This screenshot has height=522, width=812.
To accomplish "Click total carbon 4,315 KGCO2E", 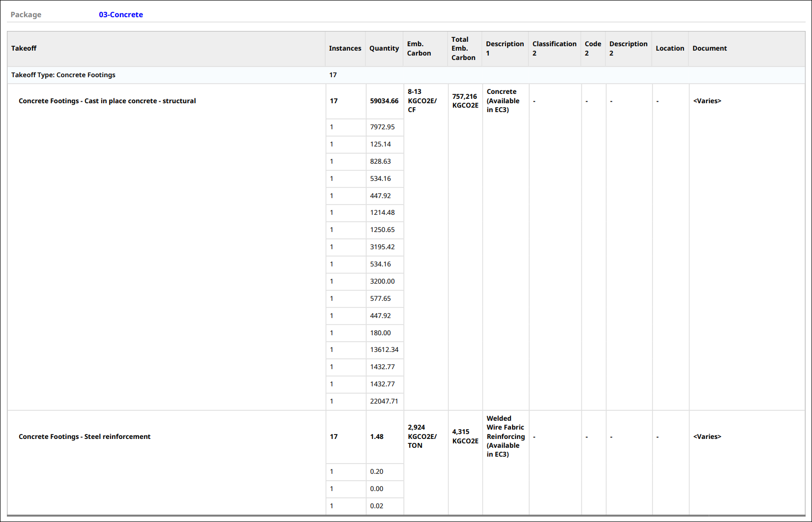I will click(465, 436).
